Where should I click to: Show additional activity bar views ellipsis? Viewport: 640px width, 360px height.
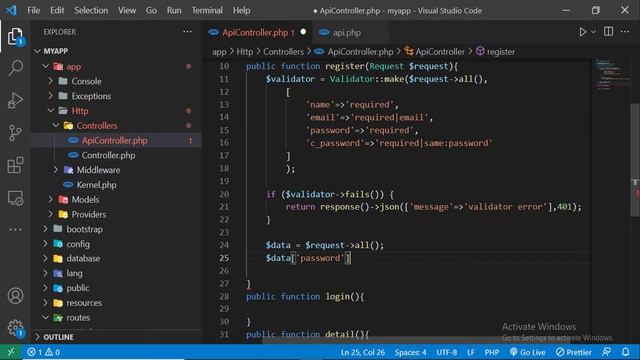pyautogui.click(x=15, y=230)
